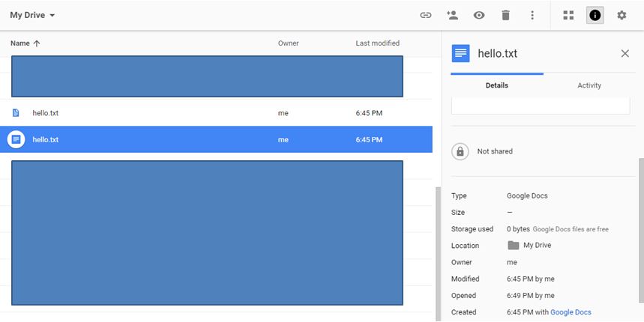This screenshot has width=644, height=322.
Task: Click the highlighted hello.txt Google Docs row
Action: tap(216, 139)
